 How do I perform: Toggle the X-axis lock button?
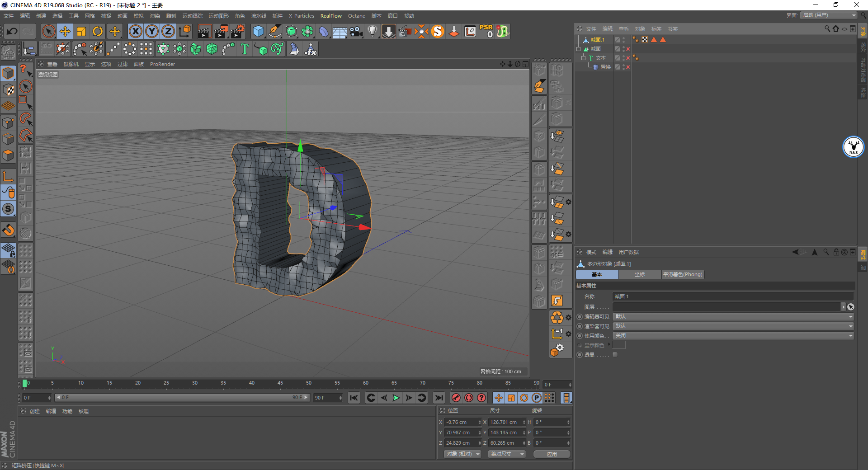[135, 31]
